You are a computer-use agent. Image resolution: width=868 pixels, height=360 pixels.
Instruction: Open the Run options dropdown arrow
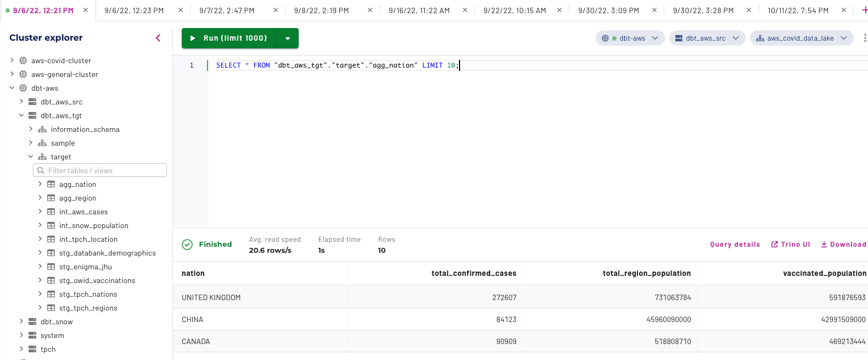point(288,38)
